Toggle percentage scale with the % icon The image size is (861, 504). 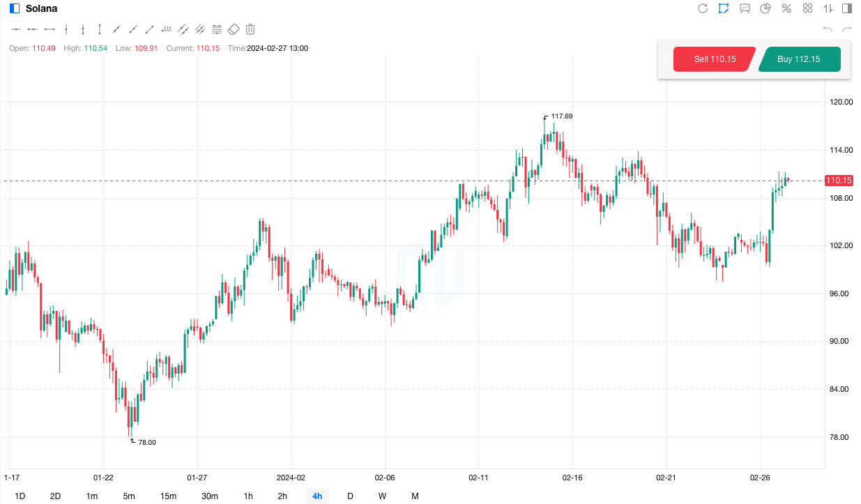(786, 8)
